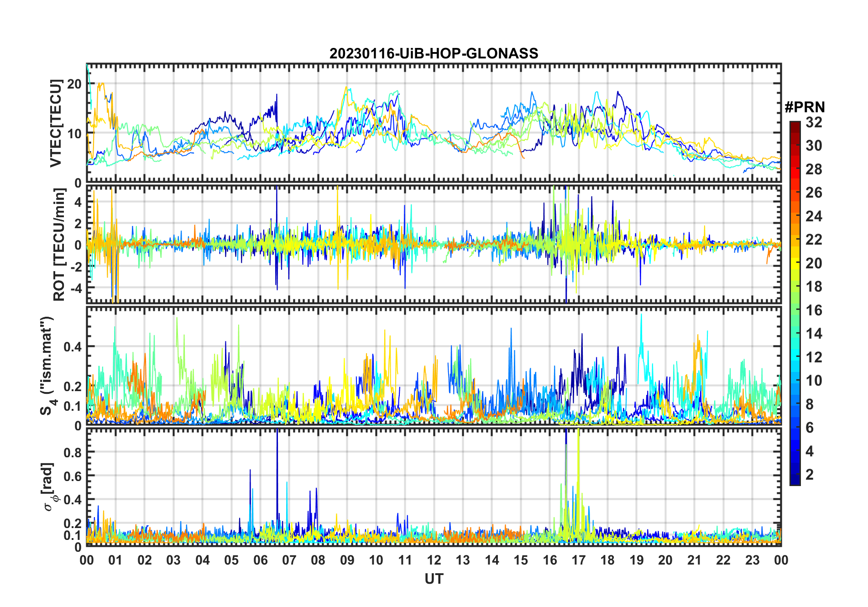This screenshot has height=607, width=868.
Task: Click colorbar tick label 26
Action: pyautogui.click(x=814, y=193)
